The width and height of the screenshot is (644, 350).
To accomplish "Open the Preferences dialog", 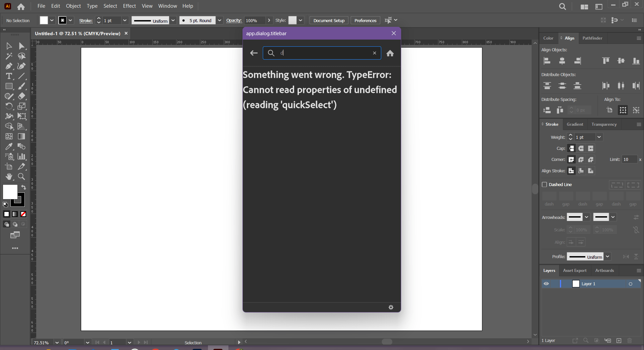I will click(365, 20).
